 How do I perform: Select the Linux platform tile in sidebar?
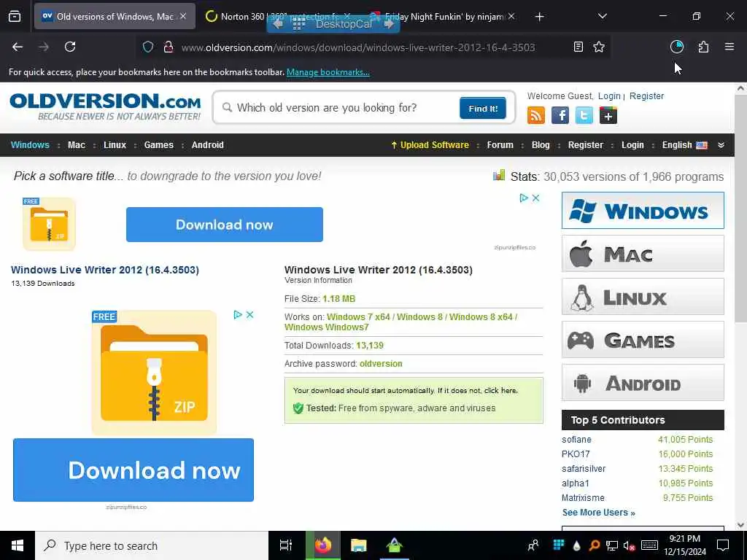(643, 297)
